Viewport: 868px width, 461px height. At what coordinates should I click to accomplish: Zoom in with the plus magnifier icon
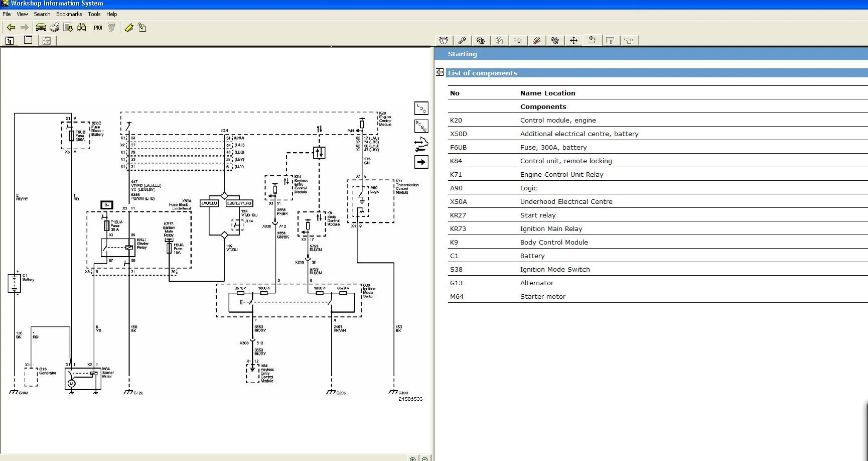pos(412,458)
